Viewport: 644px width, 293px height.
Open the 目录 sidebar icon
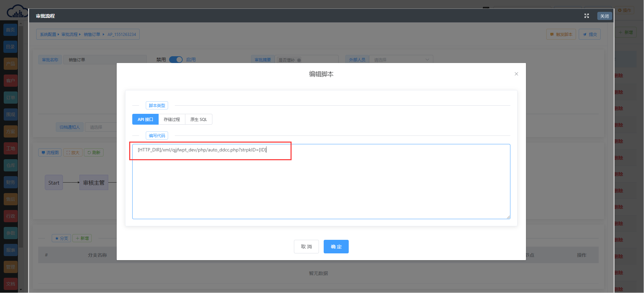tap(10, 47)
